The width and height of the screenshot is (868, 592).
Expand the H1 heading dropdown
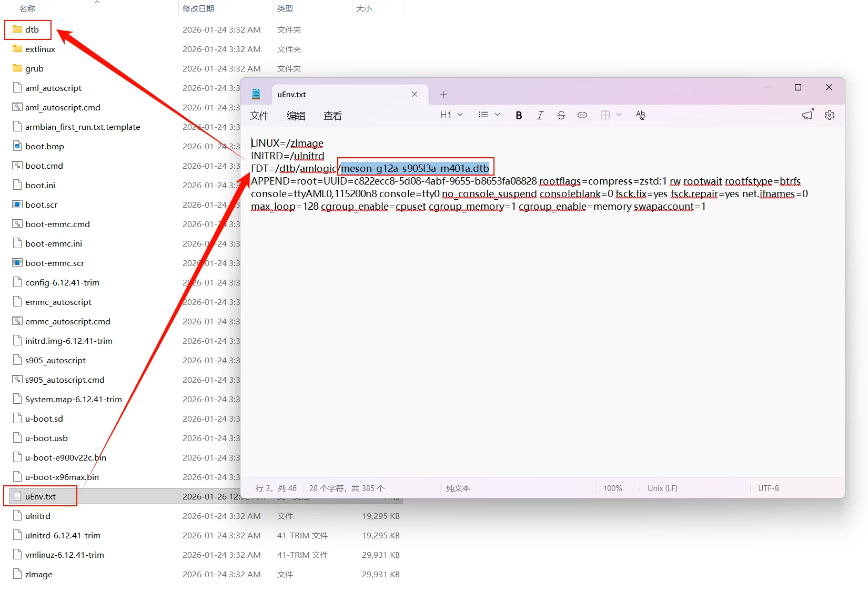coord(451,115)
